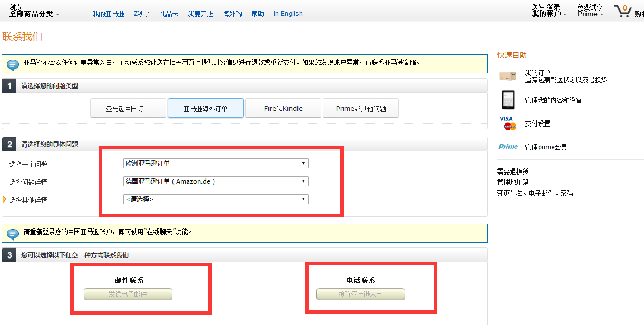644x325 pixels.
Task: Open 管理我的内容和设备 link
Action: pos(553,100)
